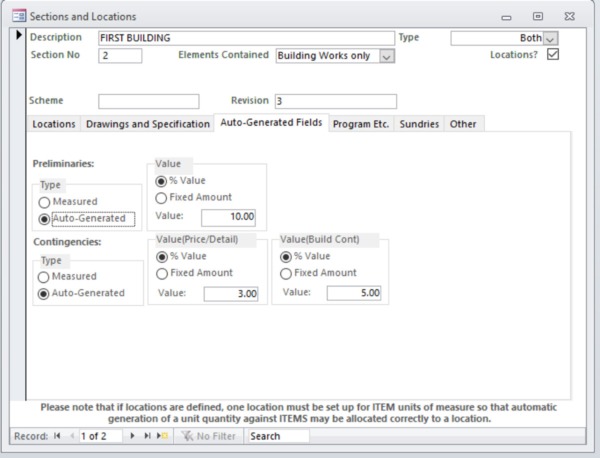Click the Preliminaries: label
The width and height of the screenshot is (600, 458).
pyautogui.click(x=64, y=164)
